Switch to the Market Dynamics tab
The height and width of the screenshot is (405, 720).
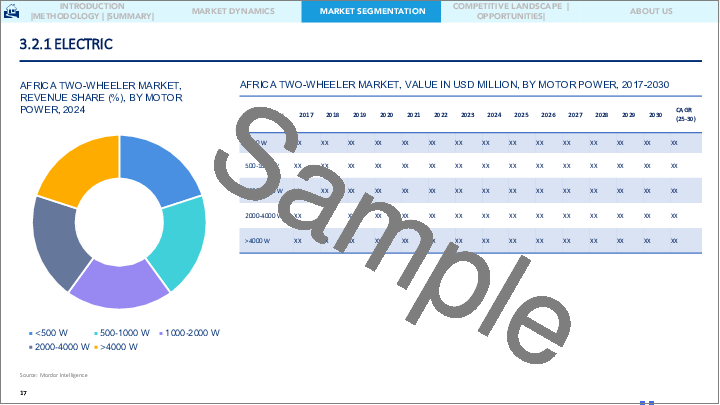tap(232, 11)
